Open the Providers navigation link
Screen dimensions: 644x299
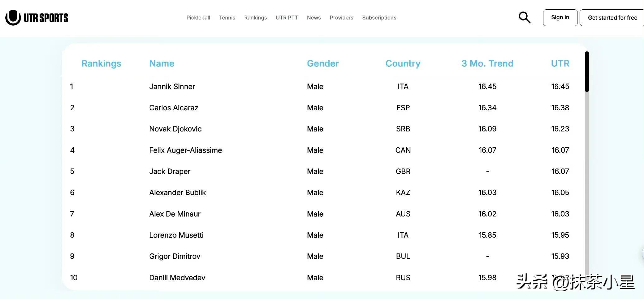click(x=341, y=18)
